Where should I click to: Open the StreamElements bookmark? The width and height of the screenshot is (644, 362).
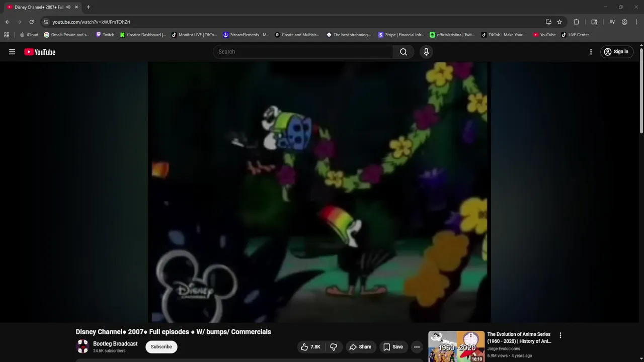(x=246, y=35)
